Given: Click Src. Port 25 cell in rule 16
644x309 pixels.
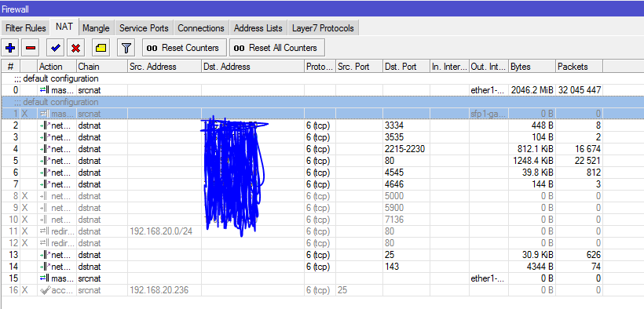Looking at the screenshot, I should tap(360, 290).
